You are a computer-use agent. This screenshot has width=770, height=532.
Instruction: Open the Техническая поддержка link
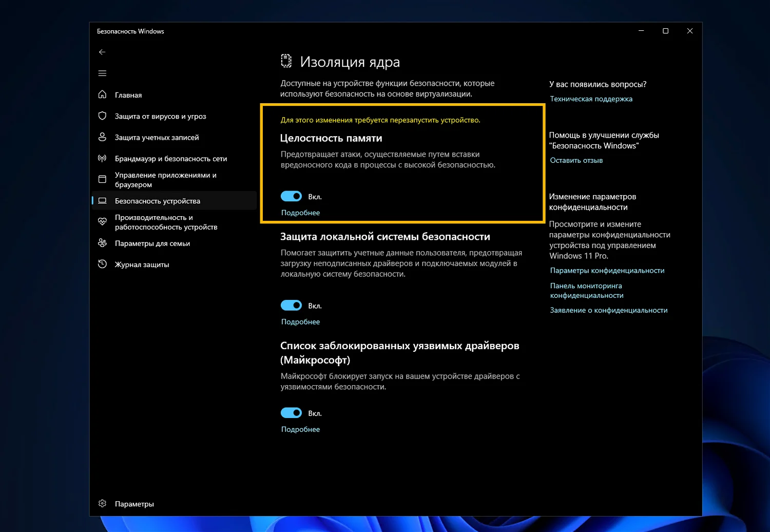click(x=591, y=99)
